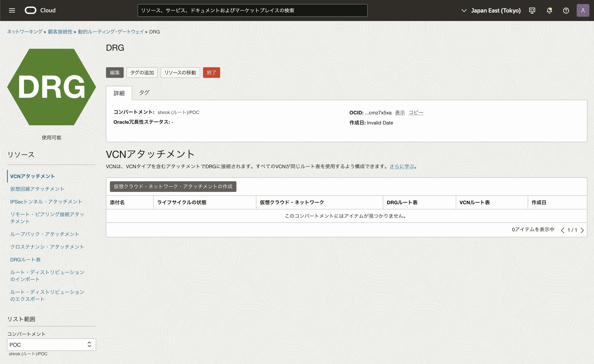Switch to the タグ tab
Image resolution: width=594 pixels, height=364 pixels.
point(144,93)
